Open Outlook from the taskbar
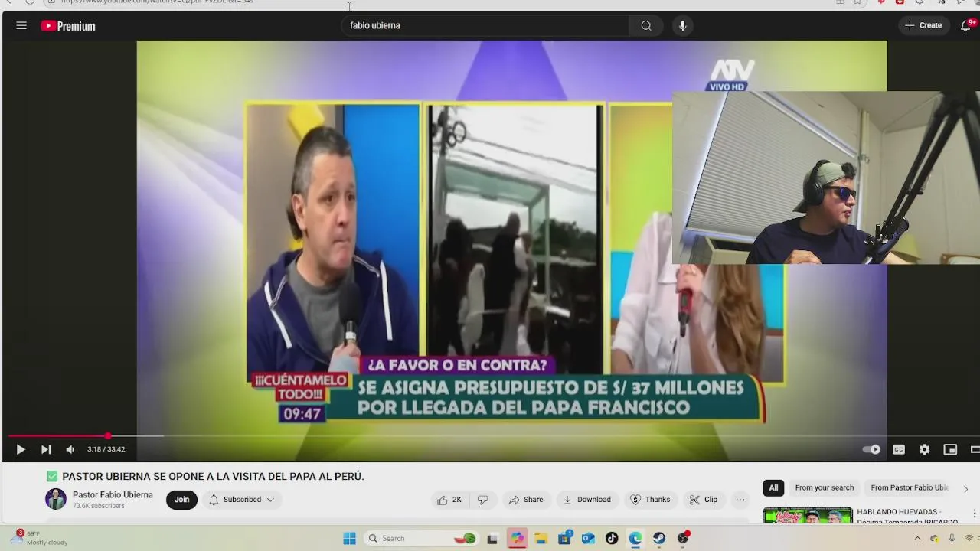 click(x=588, y=539)
